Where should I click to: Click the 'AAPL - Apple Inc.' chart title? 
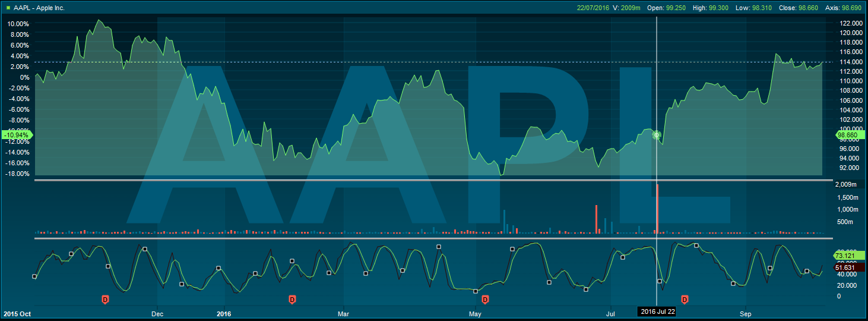(x=39, y=8)
